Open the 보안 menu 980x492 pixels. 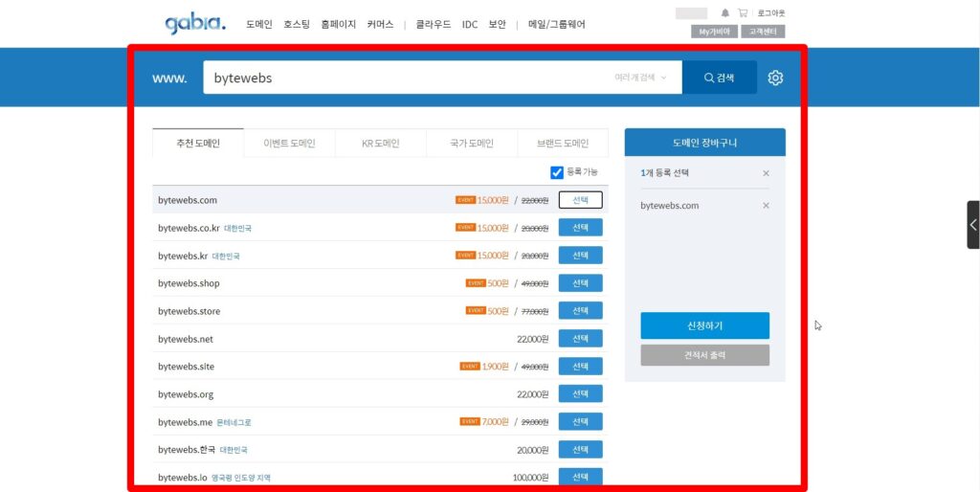[497, 25]
